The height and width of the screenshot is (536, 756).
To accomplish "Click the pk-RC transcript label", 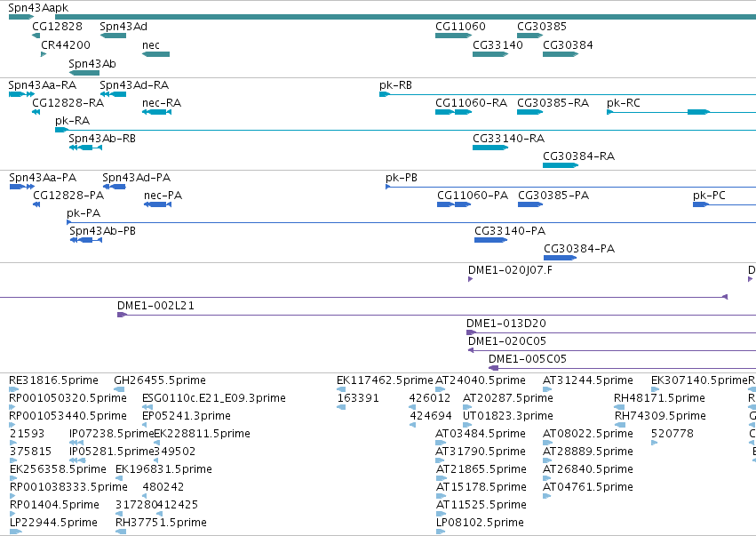I will [x=624, y=103].
